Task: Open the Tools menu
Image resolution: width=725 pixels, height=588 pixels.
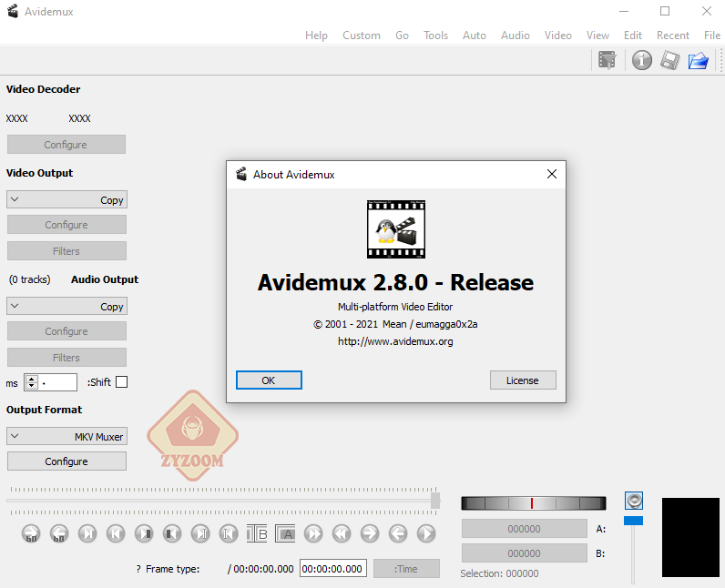Action: pos(435,35)
